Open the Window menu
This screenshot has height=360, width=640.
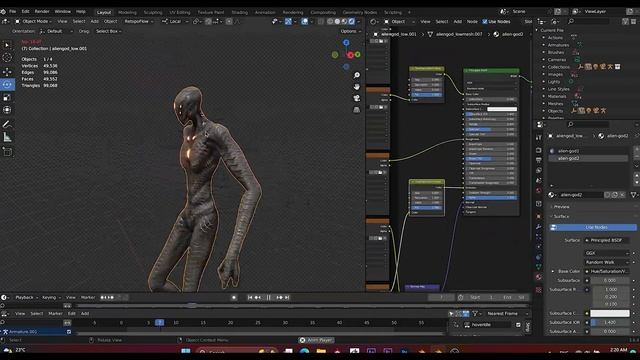[x=62, y=11]
